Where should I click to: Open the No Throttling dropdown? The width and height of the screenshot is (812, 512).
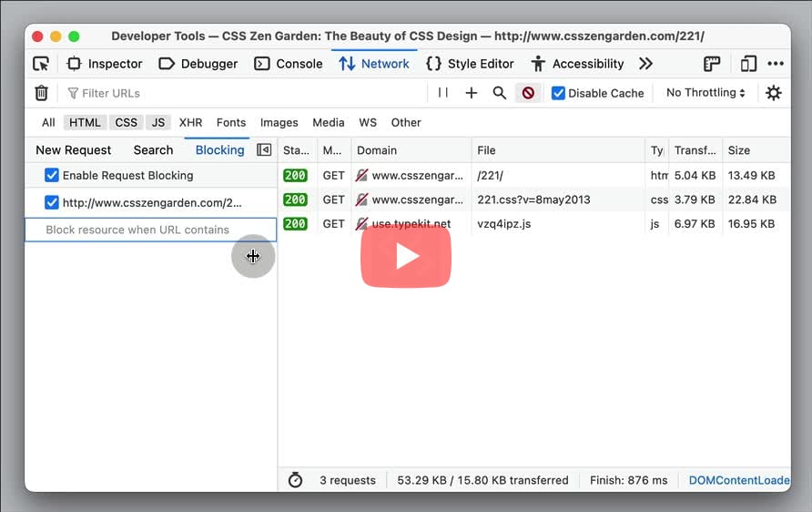coord(705,93)
